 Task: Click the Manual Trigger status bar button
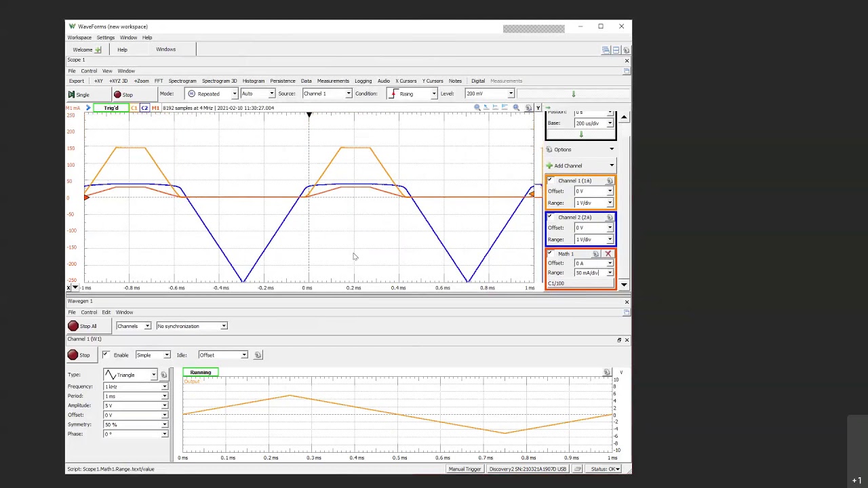click(465, 469)
